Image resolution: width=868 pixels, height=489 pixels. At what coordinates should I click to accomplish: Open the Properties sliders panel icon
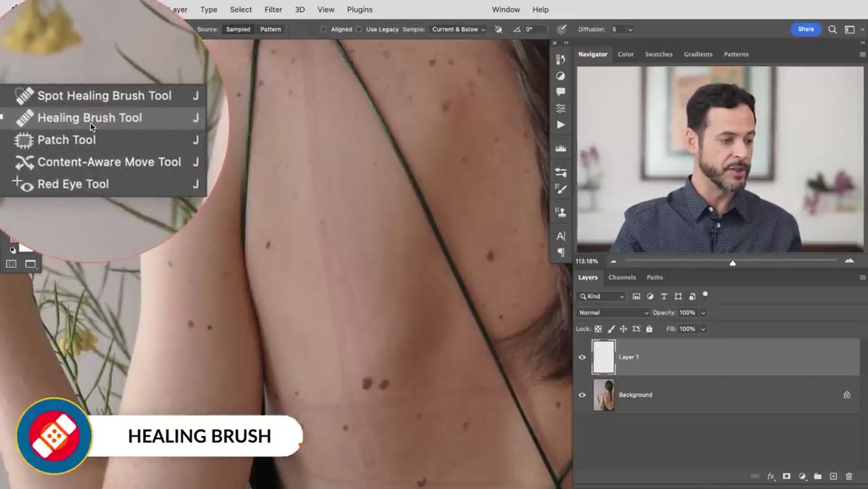(561, 109)
